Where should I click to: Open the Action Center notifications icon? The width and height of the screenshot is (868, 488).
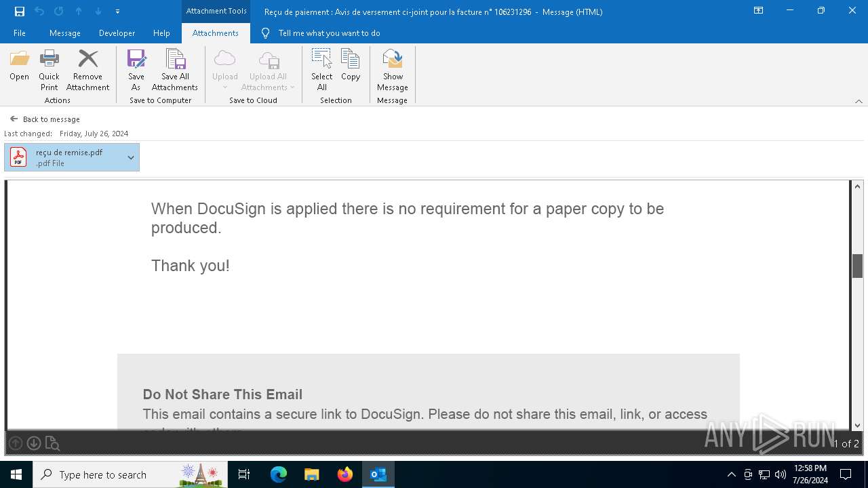(x=846, y=474)
